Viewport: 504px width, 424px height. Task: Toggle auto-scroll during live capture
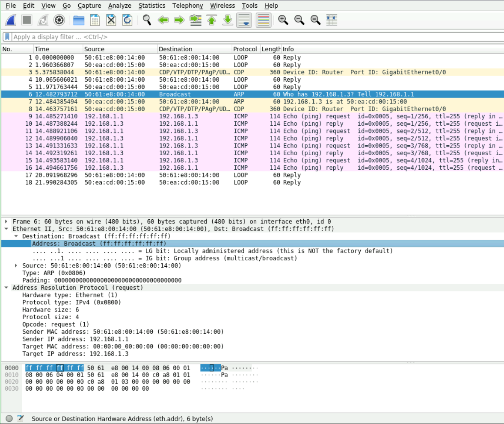[x=244, y=20]
